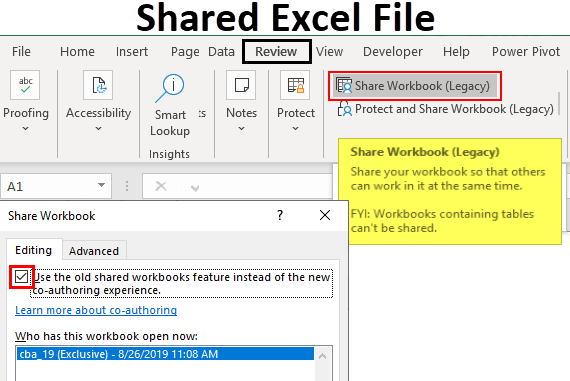This screenshot has width=570, height=381.
Task: Open the Developer tab
Action: [x=393, y=52]
